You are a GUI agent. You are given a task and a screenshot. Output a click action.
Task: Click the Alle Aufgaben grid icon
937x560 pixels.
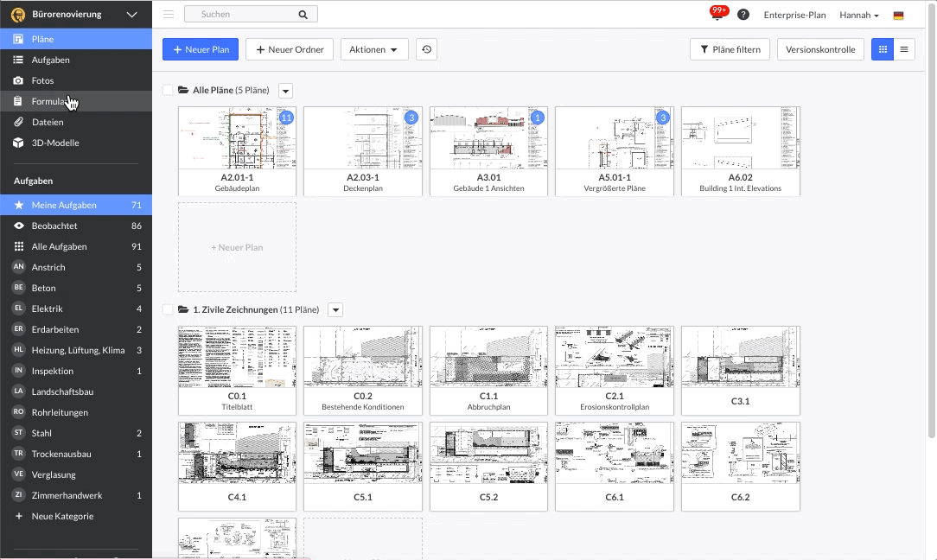[x=18, y=246]
